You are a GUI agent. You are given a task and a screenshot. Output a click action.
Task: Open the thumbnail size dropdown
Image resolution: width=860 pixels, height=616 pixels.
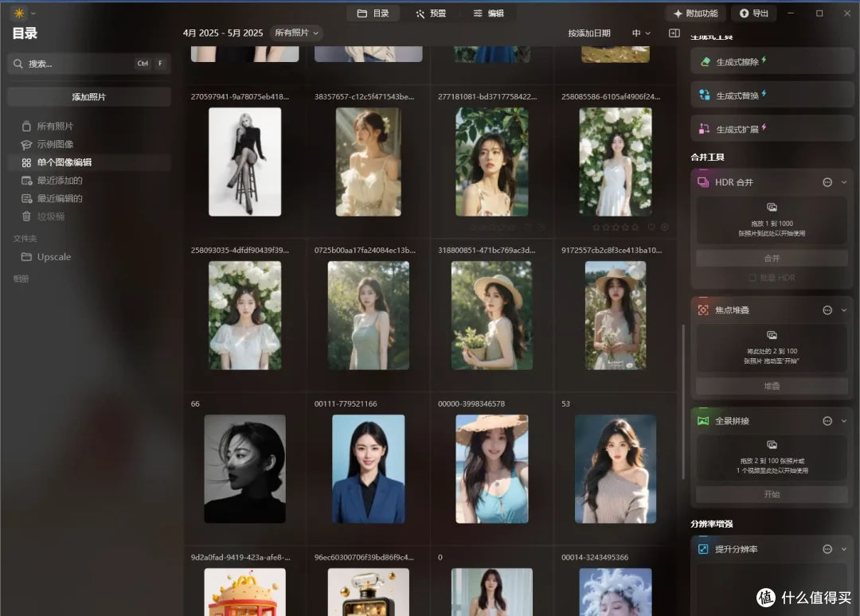(641, 33)
